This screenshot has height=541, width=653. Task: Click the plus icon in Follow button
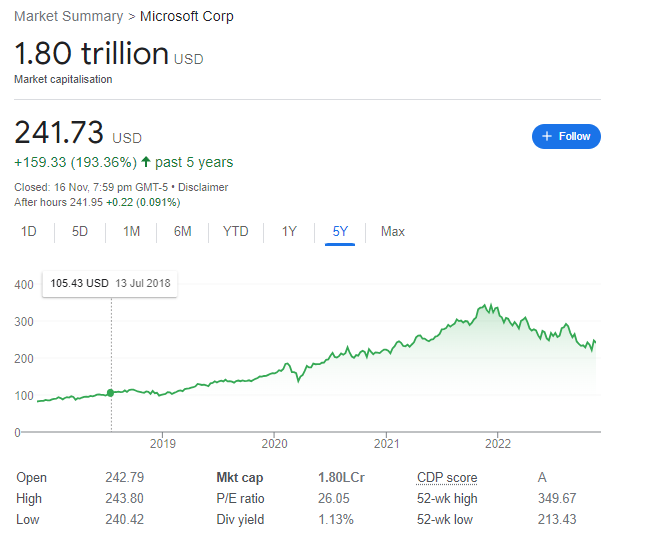tap(547, 136)
